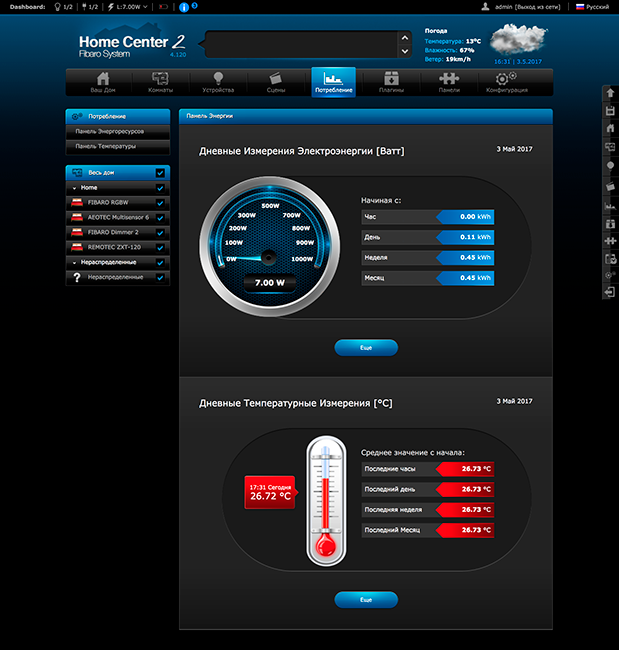Screen dimensions: 619x650
Task: Click the wattage gauge dial
Action: (x=269, y=246)
